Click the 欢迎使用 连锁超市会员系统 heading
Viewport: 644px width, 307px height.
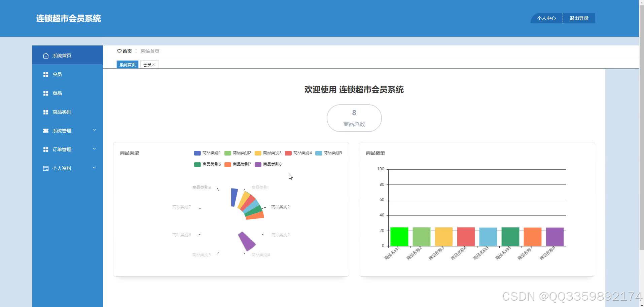354,90
